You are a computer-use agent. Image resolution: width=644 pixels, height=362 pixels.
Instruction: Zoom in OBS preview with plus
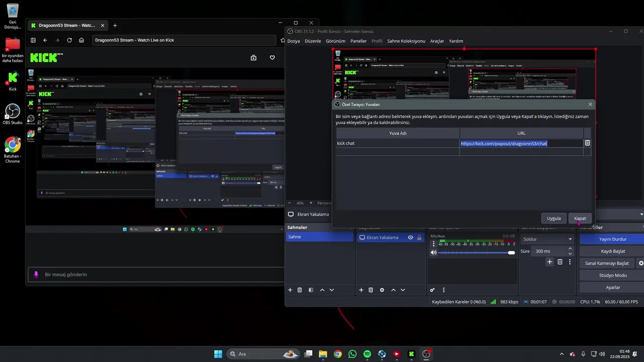[x=310, y=203]
